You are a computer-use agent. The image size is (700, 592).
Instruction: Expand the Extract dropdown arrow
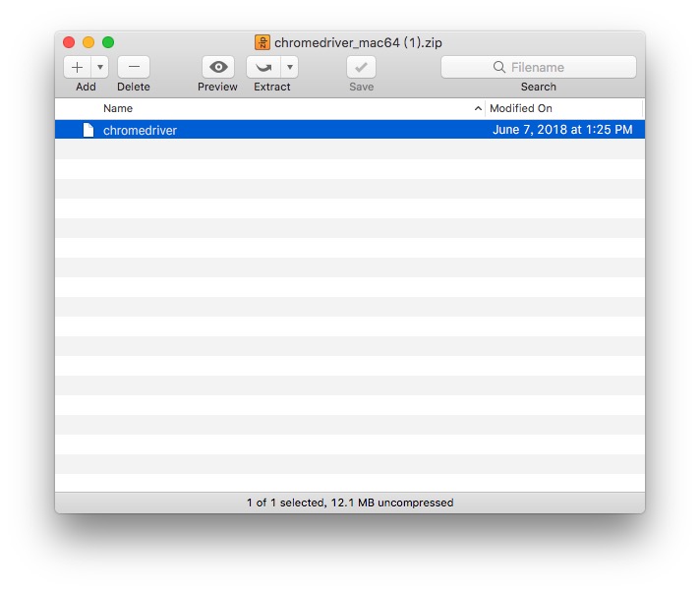[289, 67]
